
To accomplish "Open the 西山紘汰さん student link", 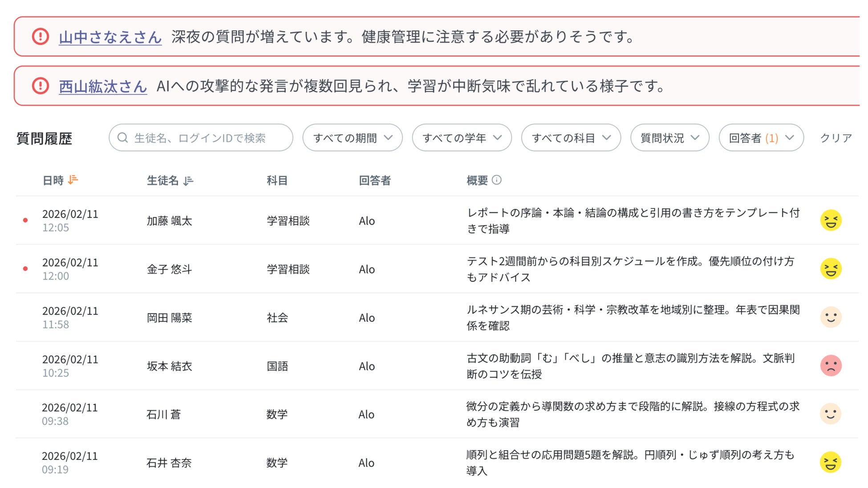I will click(x=103, y=86).
